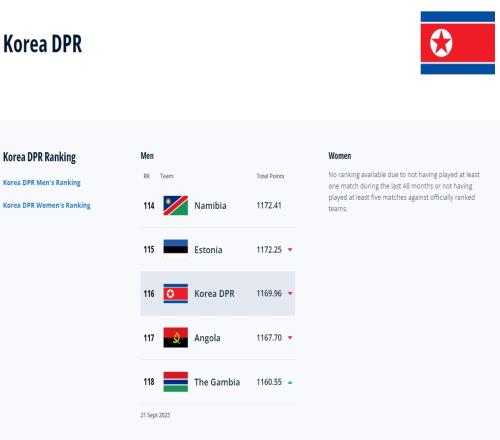The height and width of the screenshot is (440, 500).
Task: Select The Gambia team name
Action: click(x=217, y=382)
